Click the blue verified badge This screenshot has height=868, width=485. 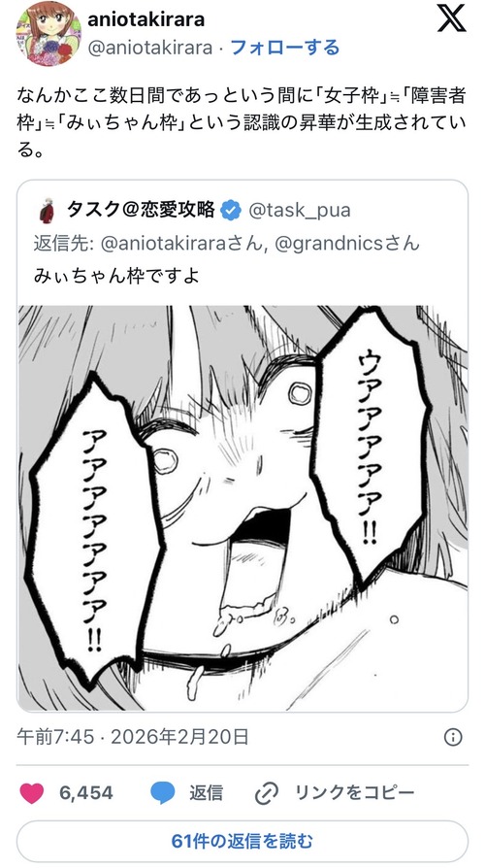(x=231, y=211)
